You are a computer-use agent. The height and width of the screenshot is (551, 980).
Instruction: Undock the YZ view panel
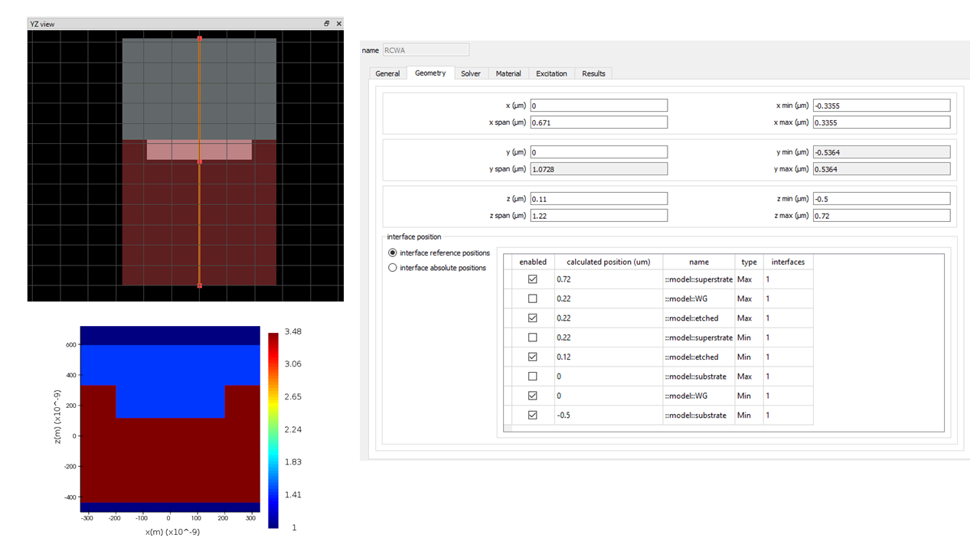[x=327, y=24]
